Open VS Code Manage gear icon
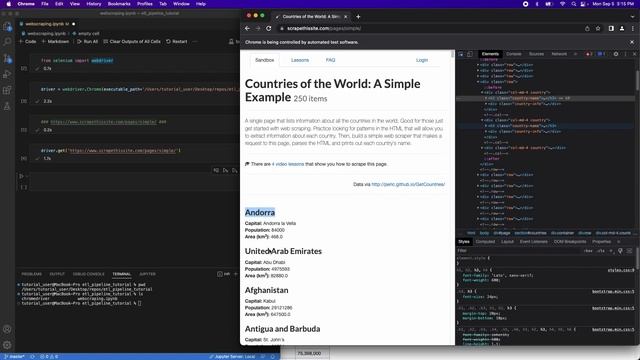Viewport: 640px width, 360px height. 7,345
